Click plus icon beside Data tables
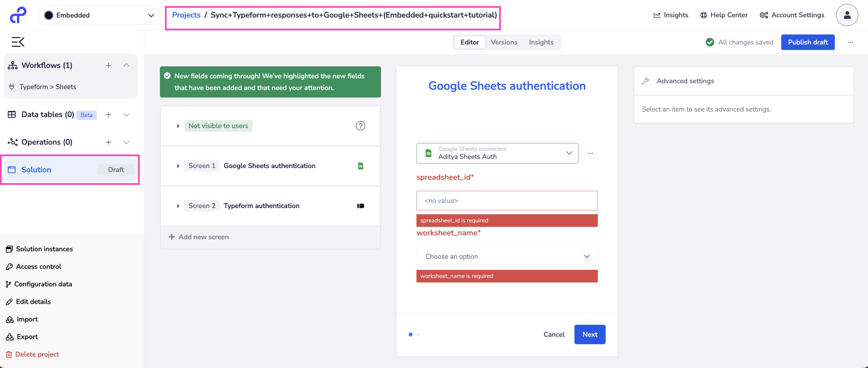 coord(108,115)
